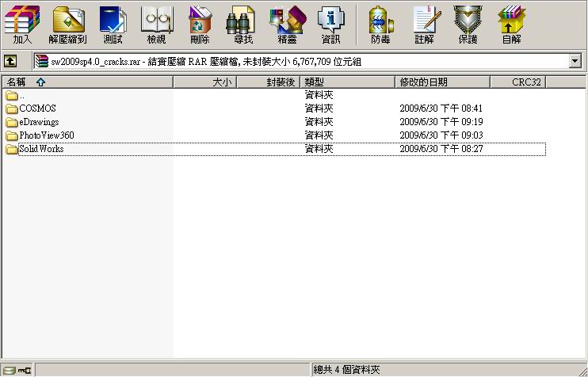This screenshot has width=588, height=377.
Task: Click the PhotoView360 folder icon
Action: pyautogui.click(x=12, y=135)
